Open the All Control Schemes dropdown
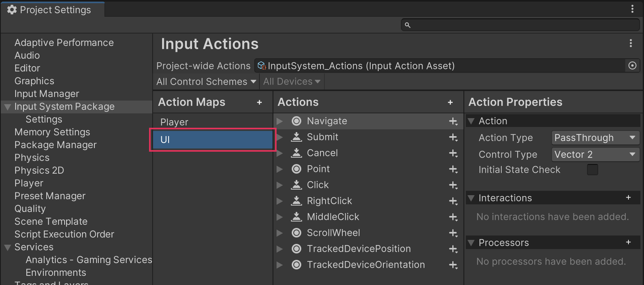The width and height of the screenshot is (644, 285). pos(206,82)
